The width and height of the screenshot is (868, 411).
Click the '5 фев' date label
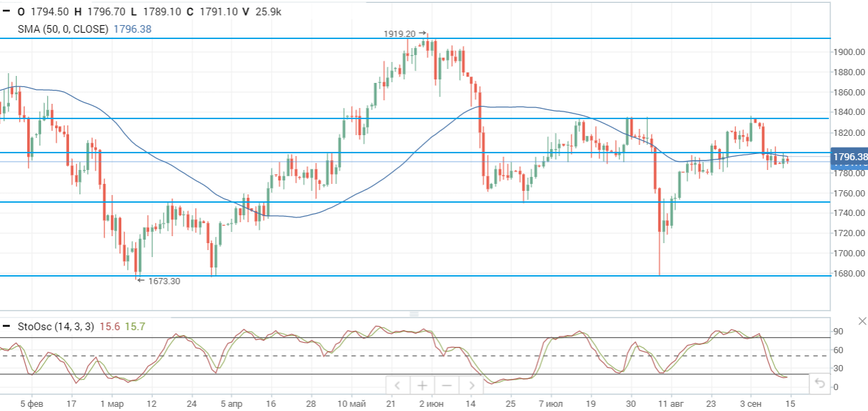click(31, 404)
